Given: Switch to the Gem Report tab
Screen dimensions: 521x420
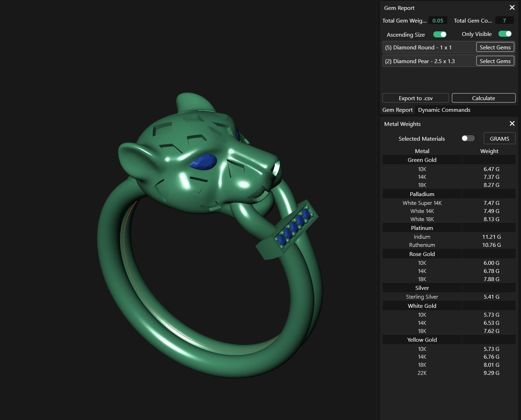Looking at the screenshot, I should 397,110.
